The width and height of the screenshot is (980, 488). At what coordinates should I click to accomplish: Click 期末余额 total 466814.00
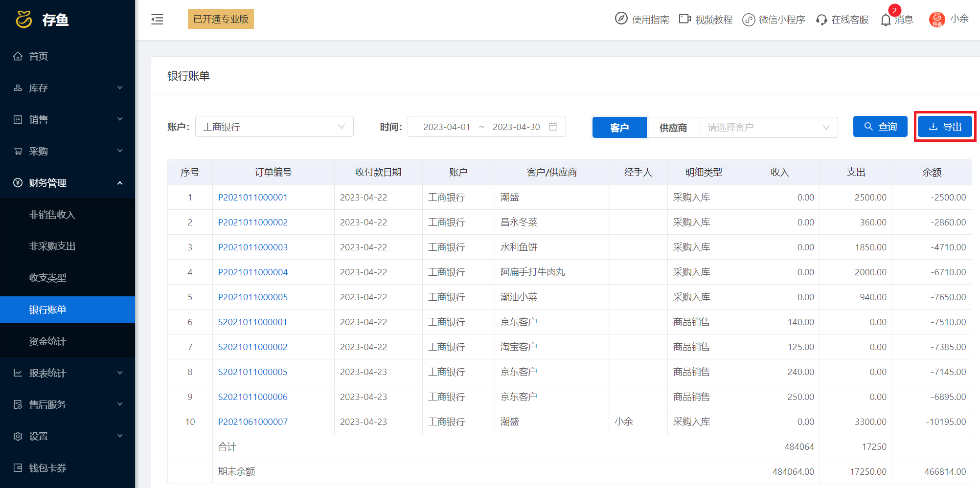point(945,472)
